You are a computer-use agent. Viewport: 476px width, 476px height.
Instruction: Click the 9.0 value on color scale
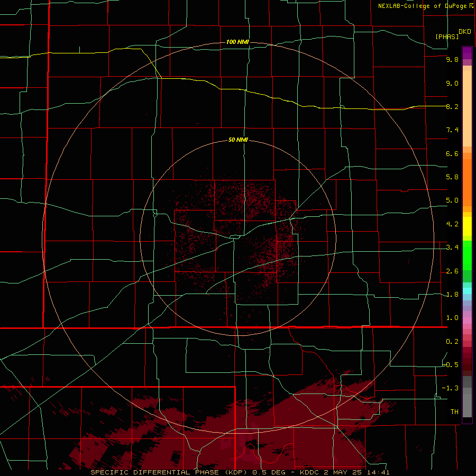452,83
